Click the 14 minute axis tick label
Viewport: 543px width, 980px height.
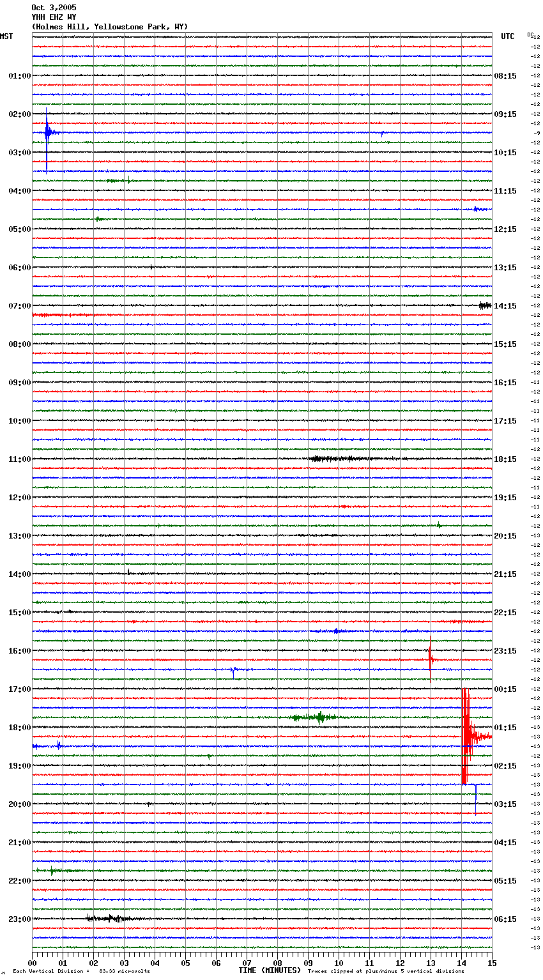[461, 963]
